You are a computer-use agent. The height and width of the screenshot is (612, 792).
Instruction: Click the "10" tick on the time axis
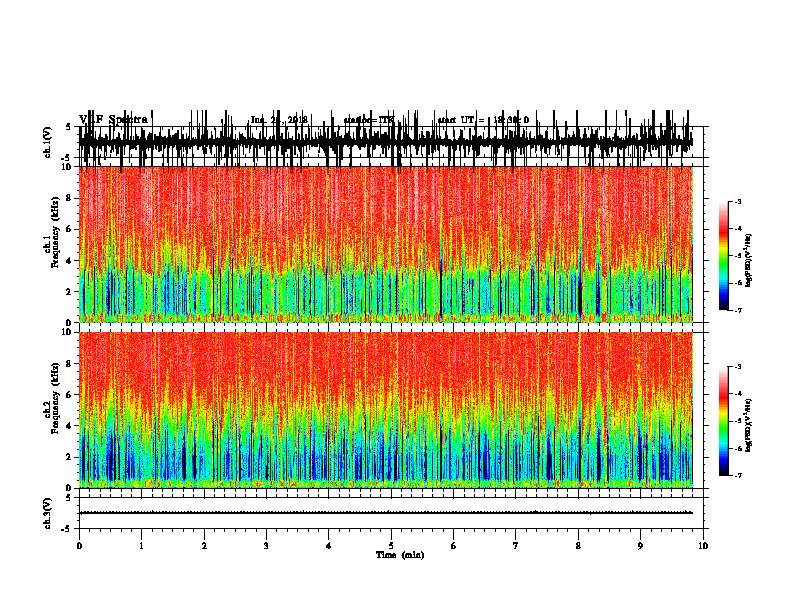703,546
